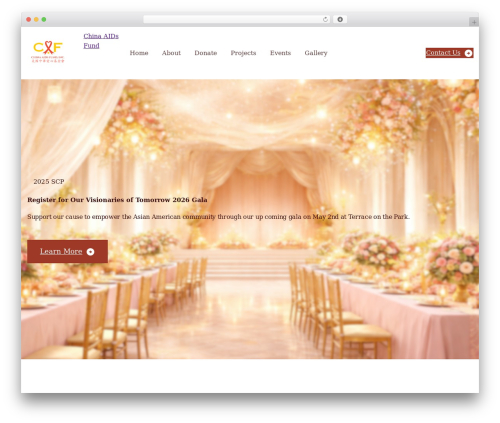Select Donate in the navigation
500x423 pixels.
(206, 53)
